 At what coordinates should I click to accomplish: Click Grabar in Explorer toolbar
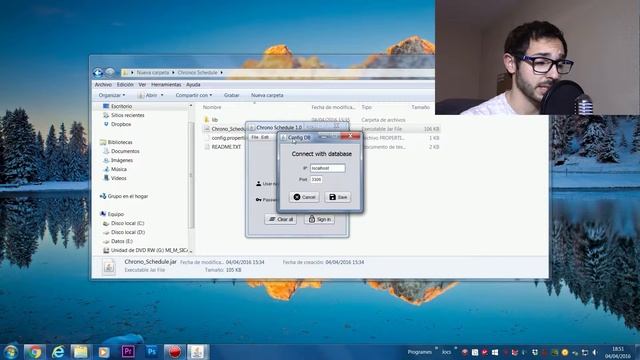(x=231, y=95)
